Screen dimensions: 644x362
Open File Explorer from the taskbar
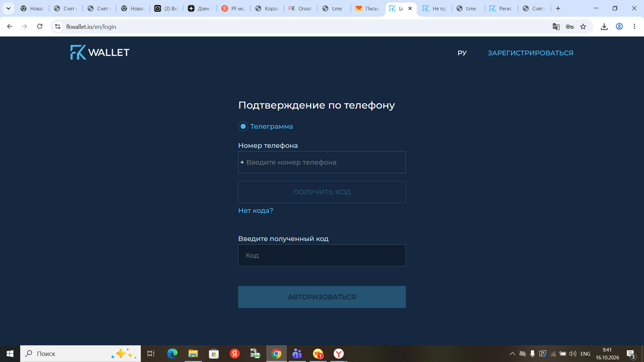[193, 353]
